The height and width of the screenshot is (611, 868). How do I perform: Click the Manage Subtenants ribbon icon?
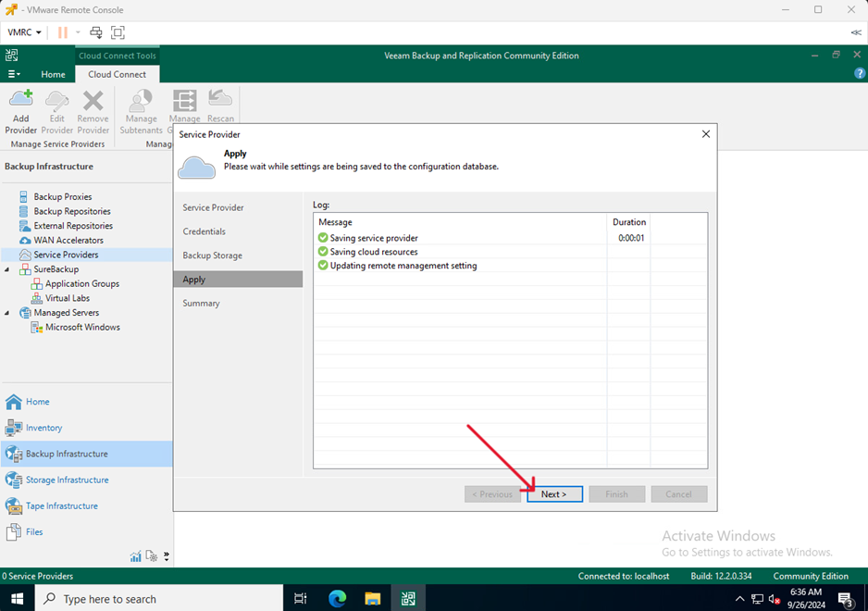click(x=141, y=111)
